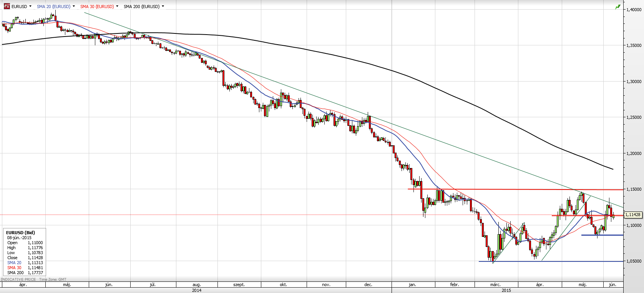644x293 pixels.
Task: Click the 1,35000 price axis label
Action: [x=634, y=45]
